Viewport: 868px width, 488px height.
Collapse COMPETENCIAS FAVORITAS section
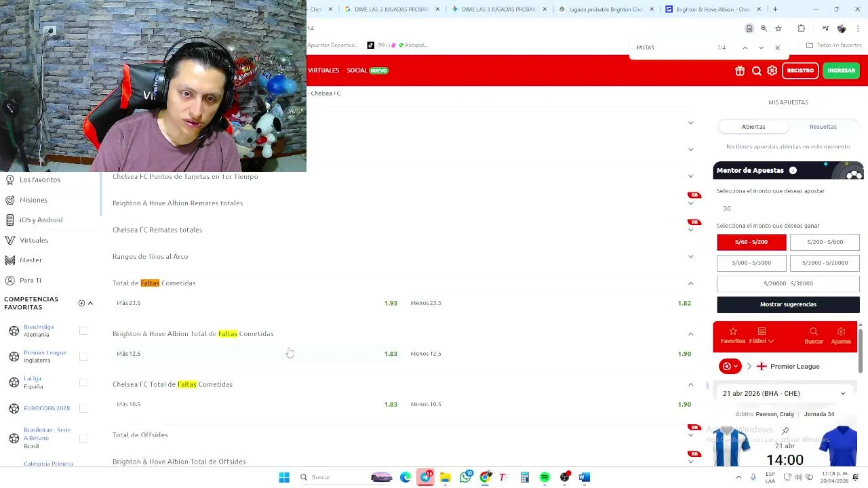[x=90, y=304]
